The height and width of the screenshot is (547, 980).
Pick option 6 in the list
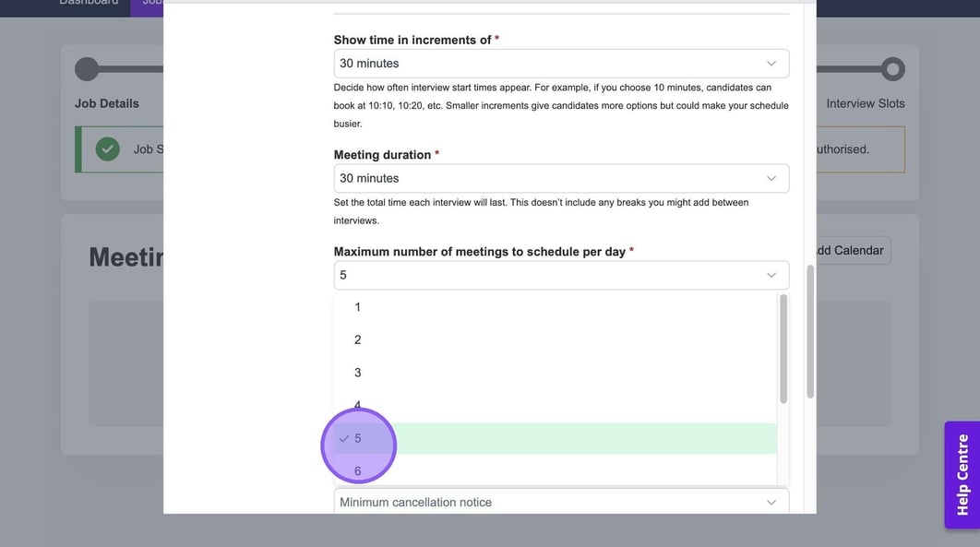[358, 471]
